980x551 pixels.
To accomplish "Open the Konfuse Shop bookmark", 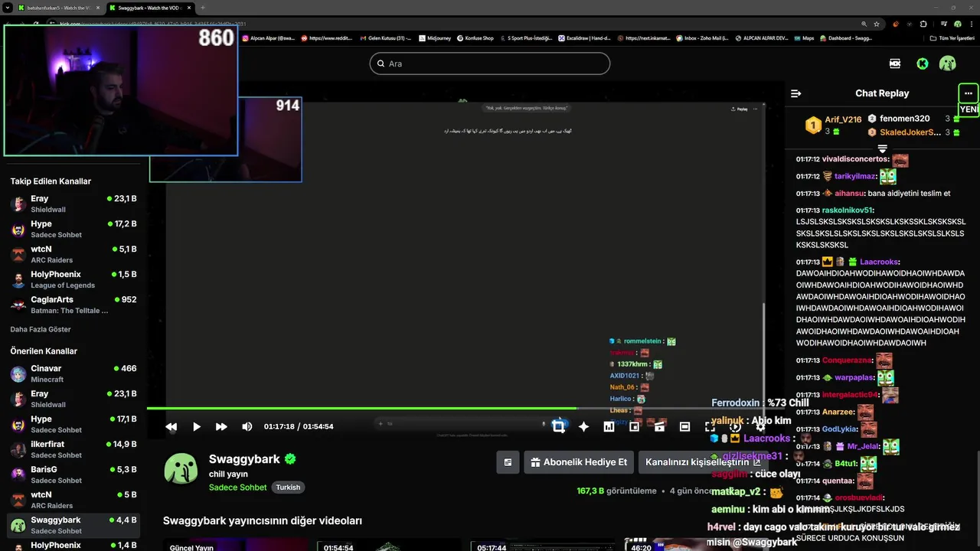I will [475, 37].
